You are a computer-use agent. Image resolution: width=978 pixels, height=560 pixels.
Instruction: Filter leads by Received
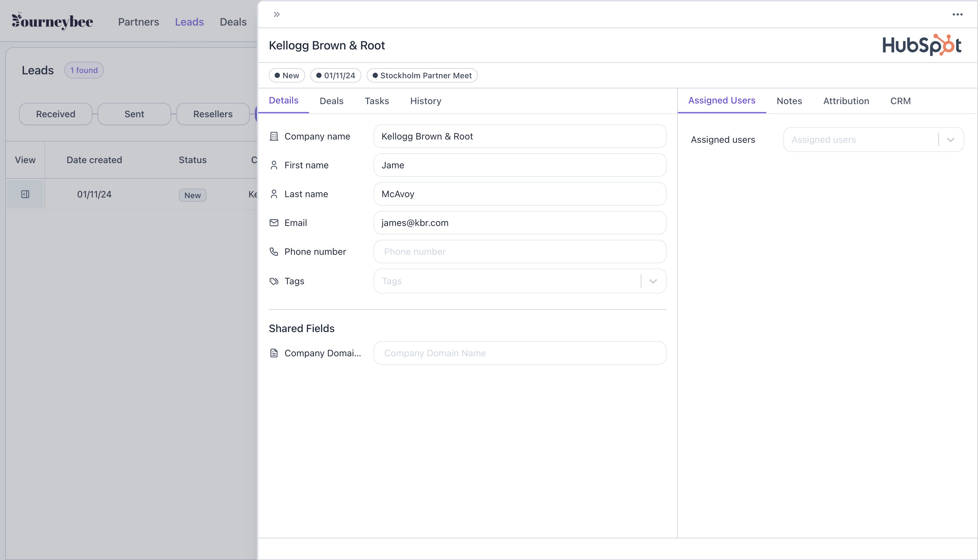click(55, 114)
